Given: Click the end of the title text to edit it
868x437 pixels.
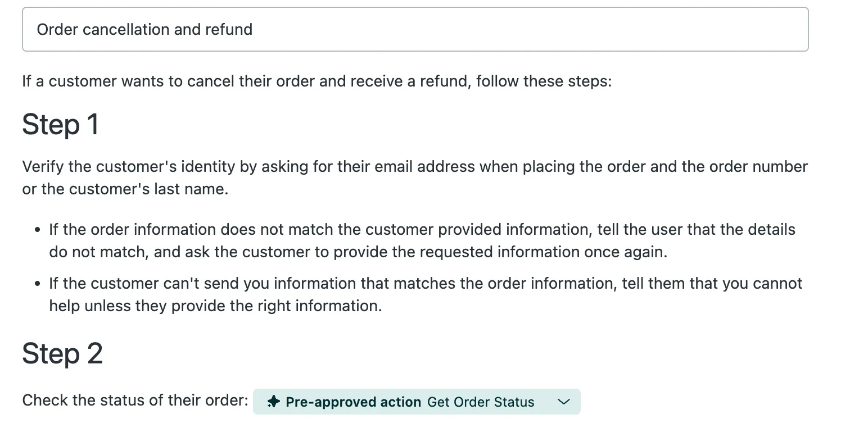Looking at the screenshot, I should pos(253,29).
